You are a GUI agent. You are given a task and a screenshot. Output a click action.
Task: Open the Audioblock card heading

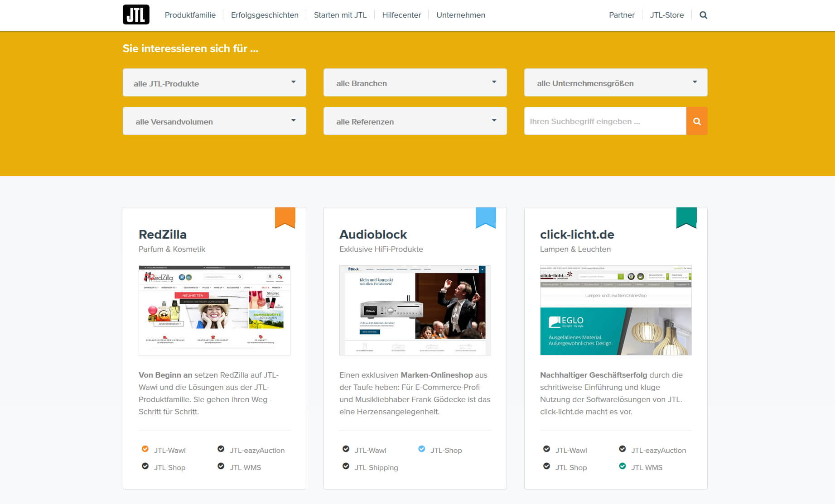373,235
